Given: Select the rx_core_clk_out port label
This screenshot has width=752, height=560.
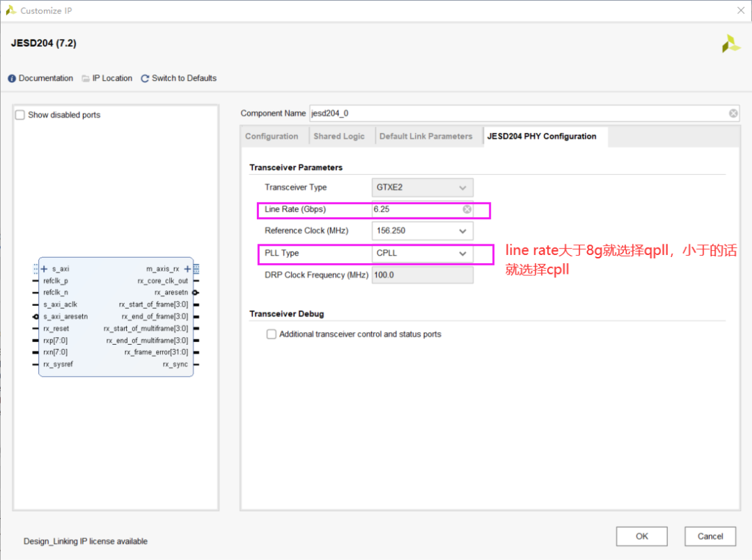Looking at the screenshot, I should (x=162, y=281).
